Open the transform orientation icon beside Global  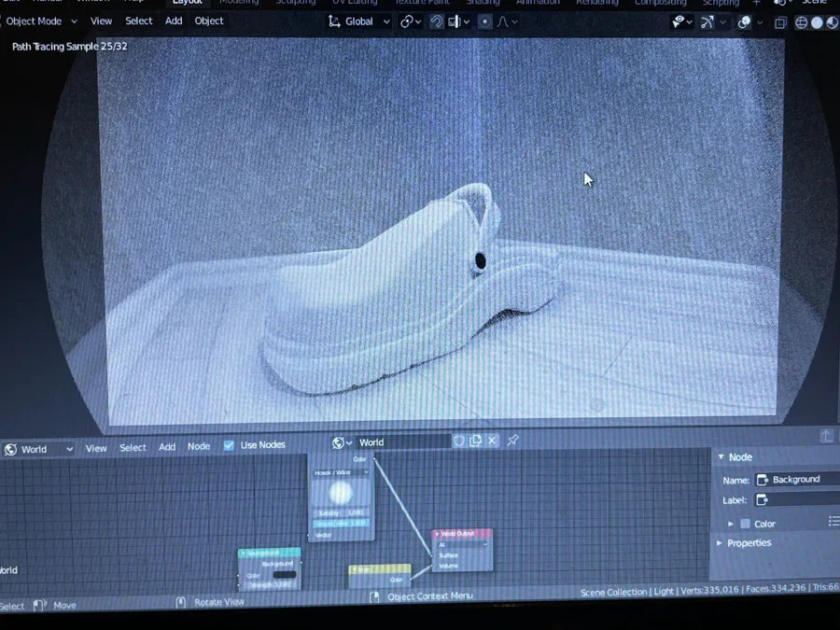(334, 21)
